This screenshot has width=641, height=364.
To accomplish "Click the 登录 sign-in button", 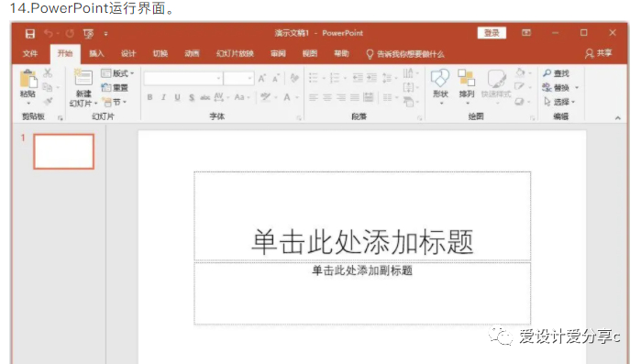I will pyautogui.click(x=492, y=33).
